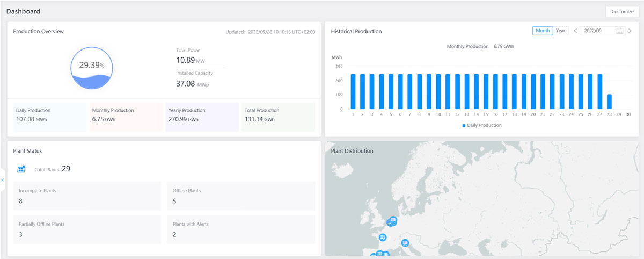Click the 2022/09 date input field
644x259 pixels.
(602, 31)
